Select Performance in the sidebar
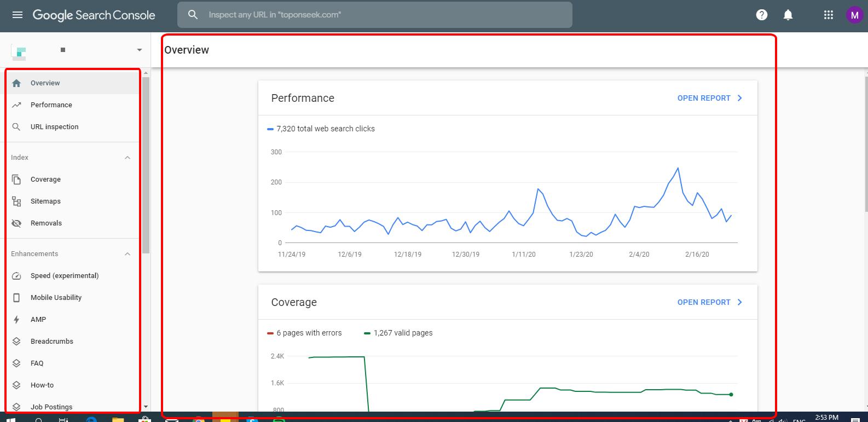868x422 pixels. [51, 105]
